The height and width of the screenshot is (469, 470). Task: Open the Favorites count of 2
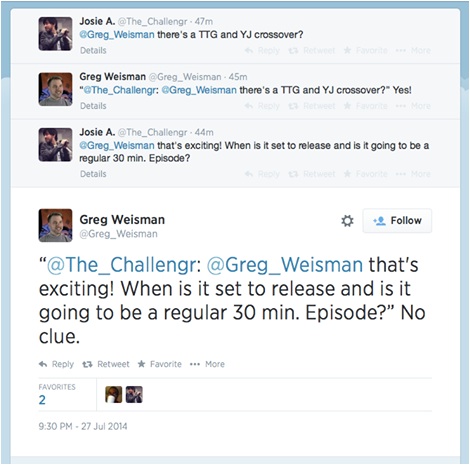tap(42, 400)
